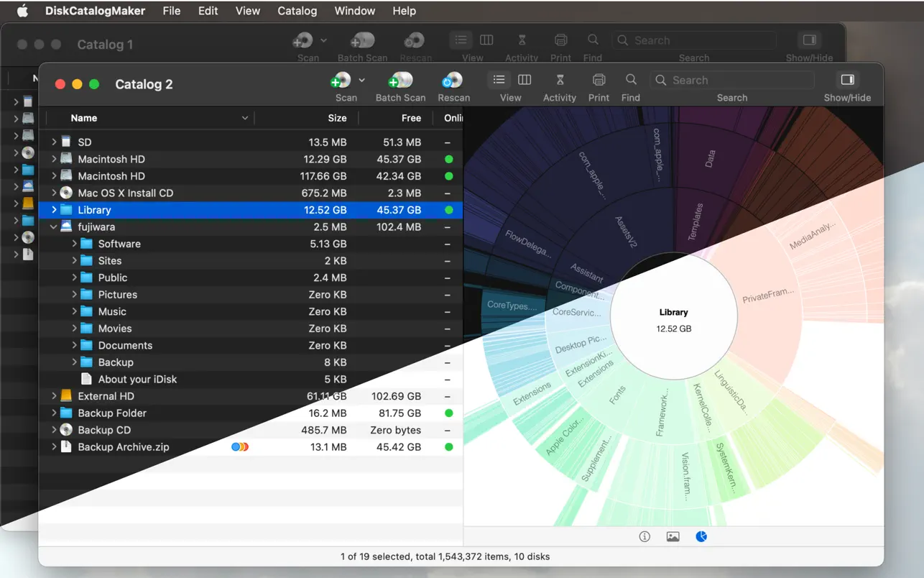Open the Scan dropdown arrow in Catalog 2
Screen dimensions: 924x578
pyautogui.click(x=361, y=80)
